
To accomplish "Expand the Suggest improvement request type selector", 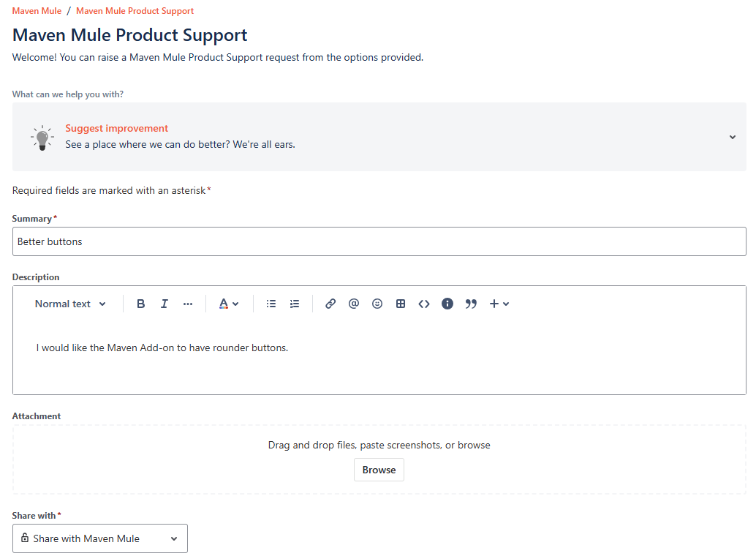I will (x=732, y=137).
